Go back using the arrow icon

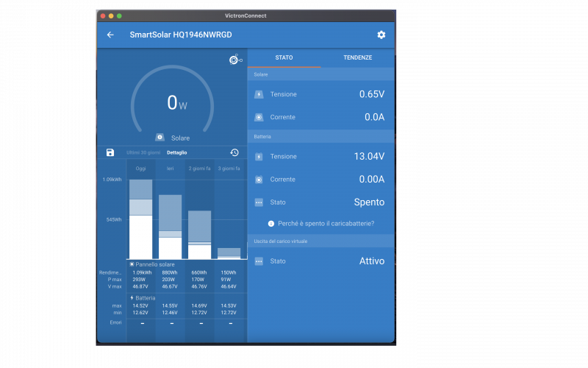pos(110,35)
